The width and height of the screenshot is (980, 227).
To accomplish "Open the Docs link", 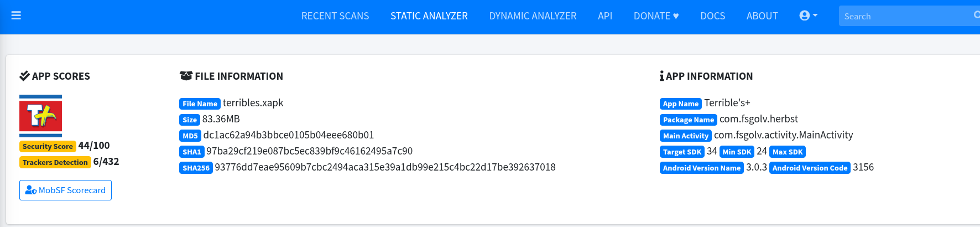I will coord(712,16).
